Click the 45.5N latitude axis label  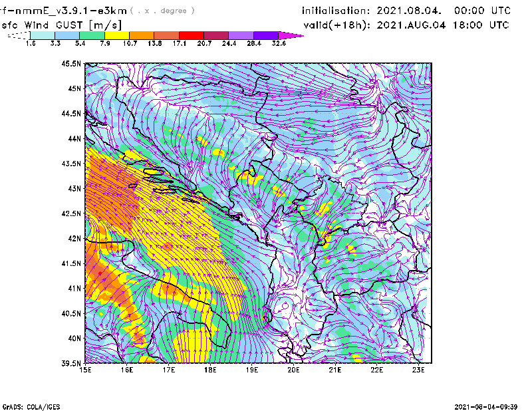pos(71,63)
